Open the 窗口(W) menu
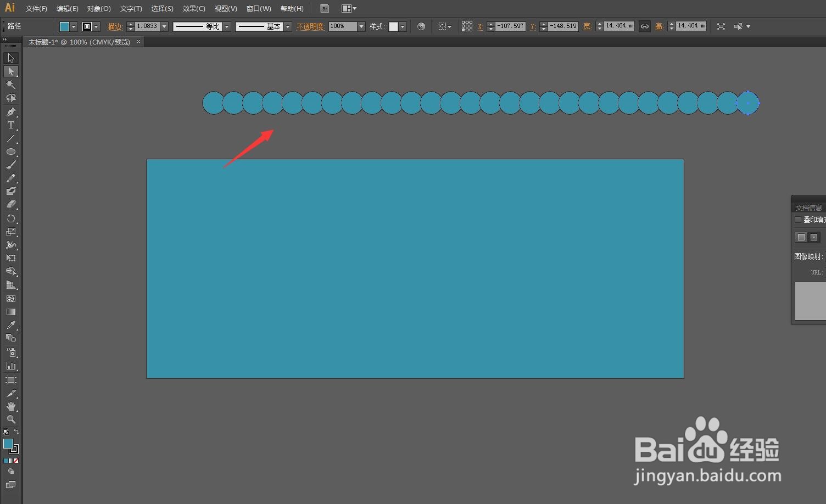826x504 pixels. click(259, 9)
